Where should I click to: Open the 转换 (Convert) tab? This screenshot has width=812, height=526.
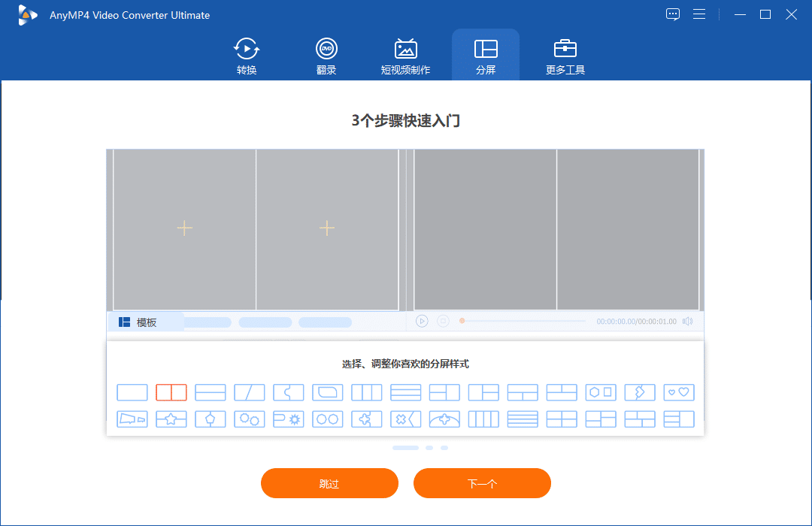point(247,56)
